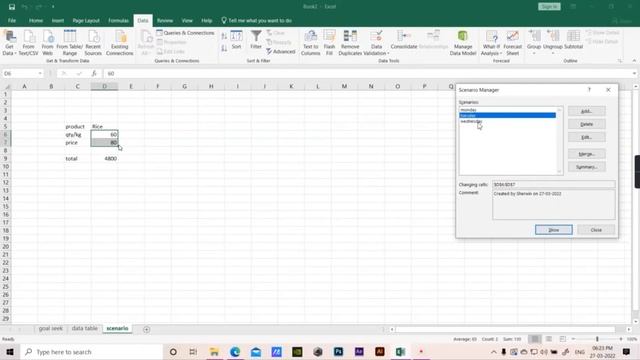Click the formula bar input
The height and width of the screenshot is (360, 640).
(367, 73)
